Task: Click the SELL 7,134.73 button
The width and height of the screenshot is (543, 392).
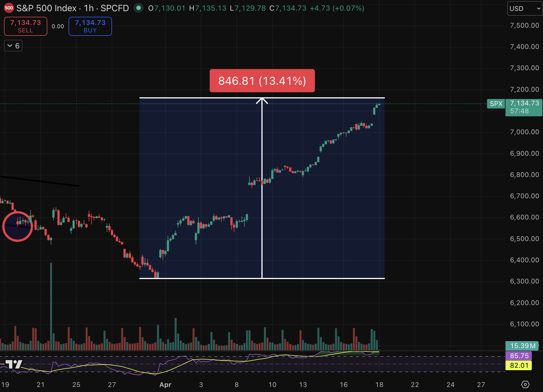Action: pyautogui.click(x=25, y=26)
